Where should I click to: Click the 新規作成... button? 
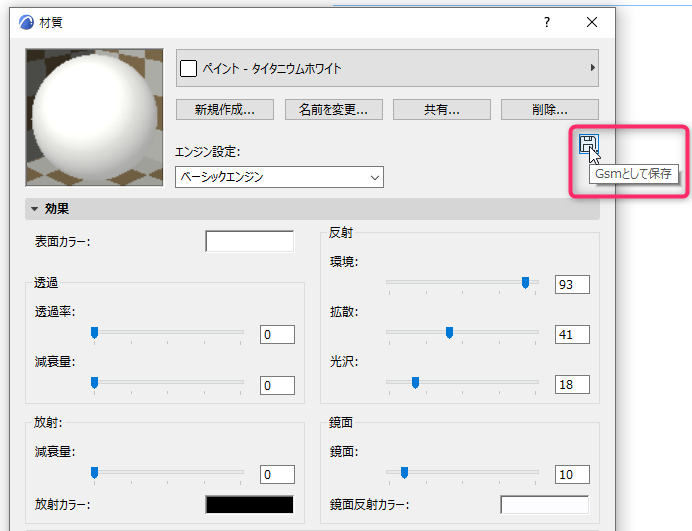tap(225, 109)
